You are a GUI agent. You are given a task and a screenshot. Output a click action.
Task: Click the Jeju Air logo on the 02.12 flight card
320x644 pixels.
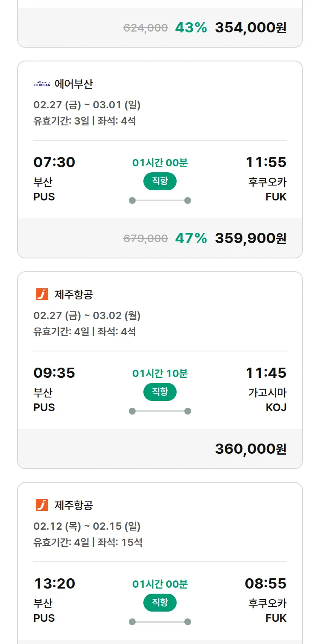click(42, 505)
